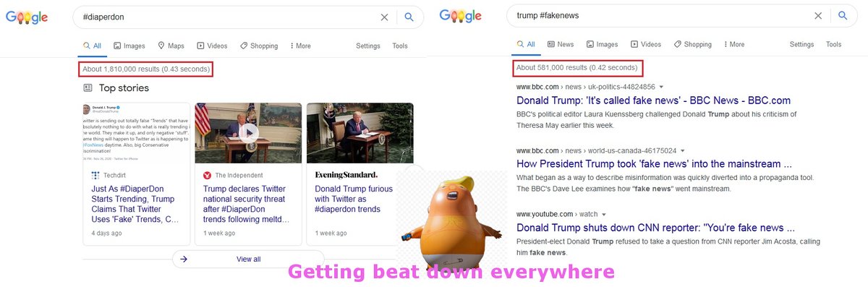The height and width of the screenshot is (287, 868).
Task: Click the Techdirt source icon
Action: click(95, 176)
